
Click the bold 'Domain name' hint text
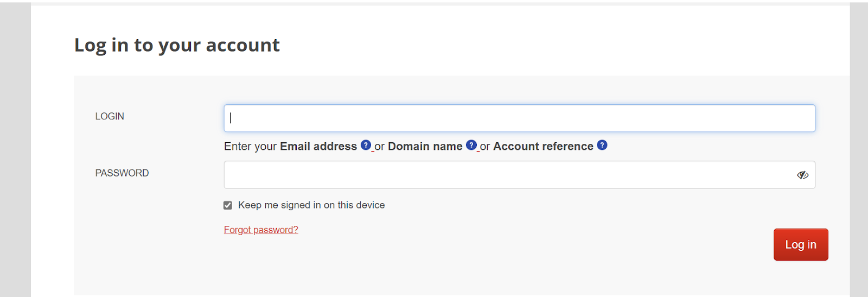[425, 147]
